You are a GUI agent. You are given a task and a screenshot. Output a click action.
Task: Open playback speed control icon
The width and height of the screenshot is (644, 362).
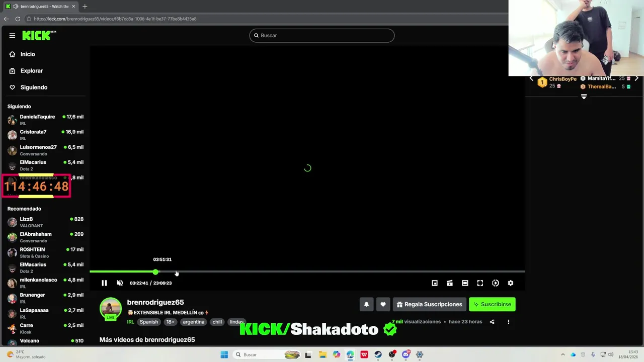496,283
